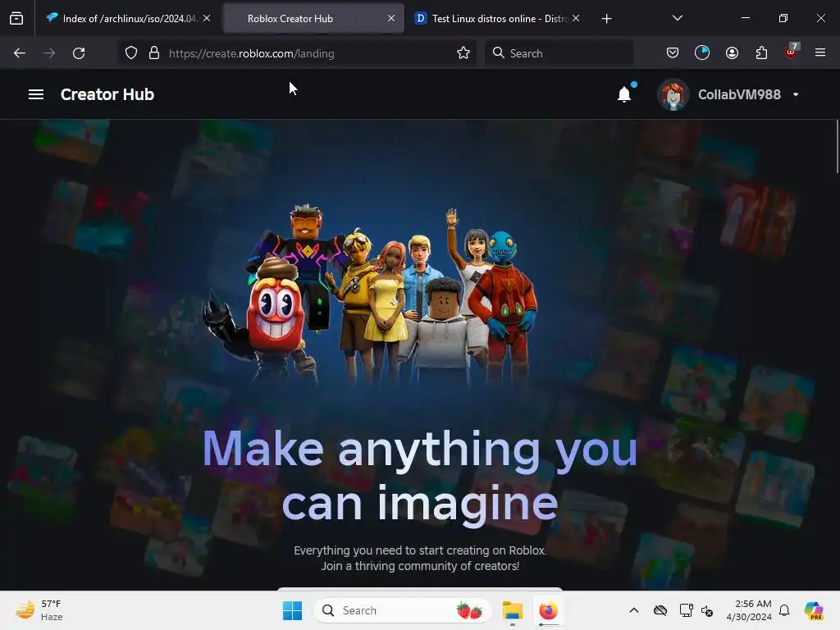Open the Firefox application menu
The height and width of the screenshot is (630, 840).
[820, 52]
